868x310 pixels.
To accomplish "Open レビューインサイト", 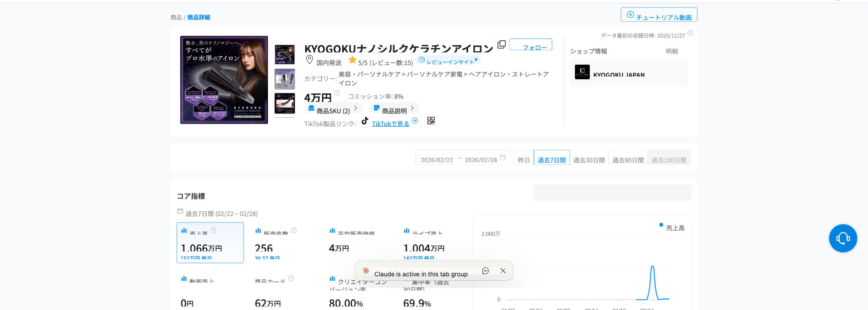I will (448, 60).
